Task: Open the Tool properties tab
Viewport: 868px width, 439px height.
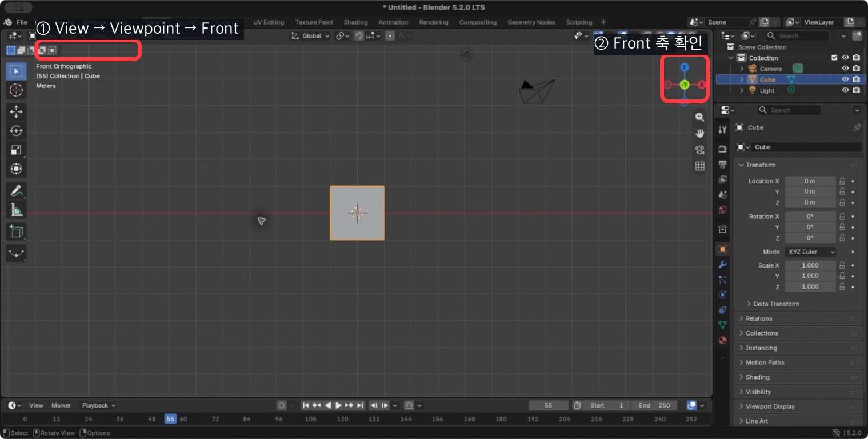Action: [x=722, y=130]
